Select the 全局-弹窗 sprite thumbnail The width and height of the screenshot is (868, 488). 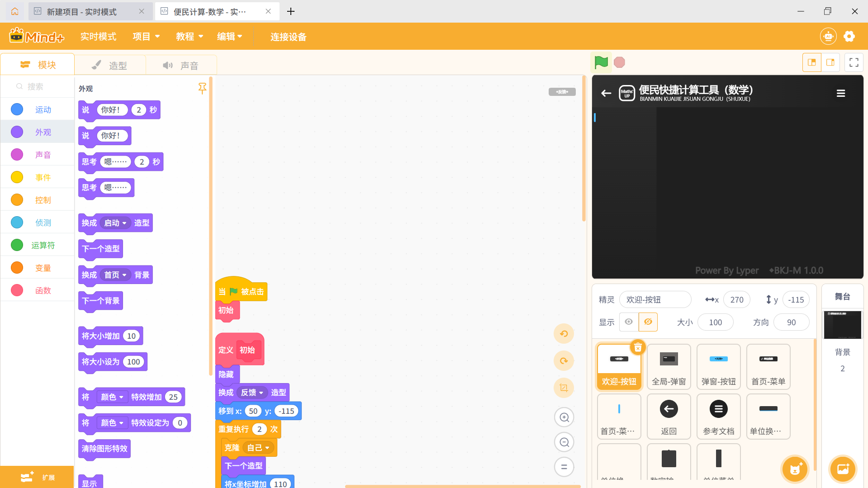pyautogui.click(x=669, y=366)
